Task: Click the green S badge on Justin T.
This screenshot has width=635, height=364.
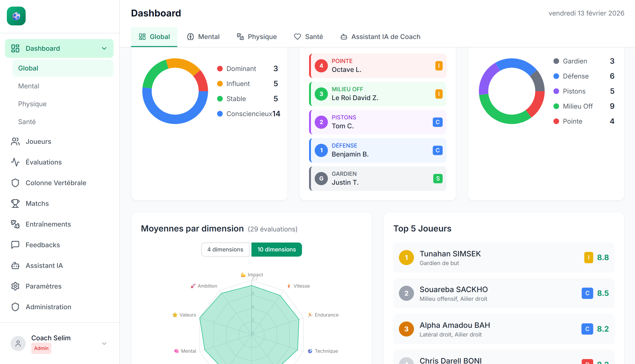Action: pos(438,179)
